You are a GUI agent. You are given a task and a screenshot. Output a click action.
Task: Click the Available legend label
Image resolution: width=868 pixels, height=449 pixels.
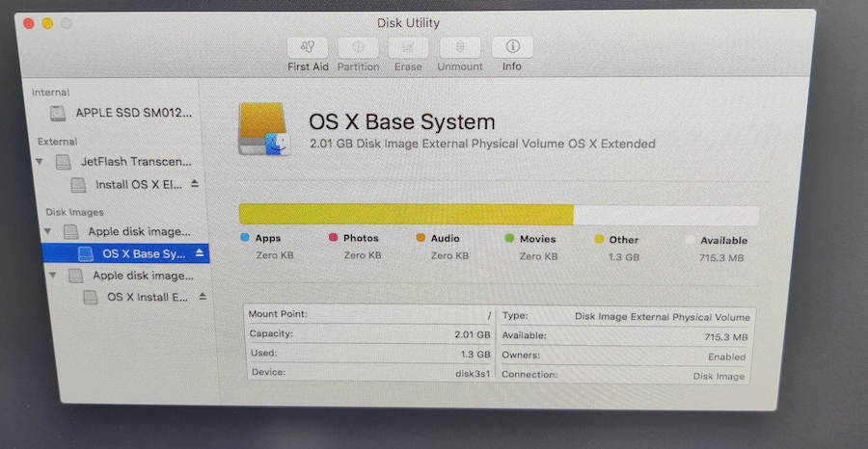coord(723,241)
